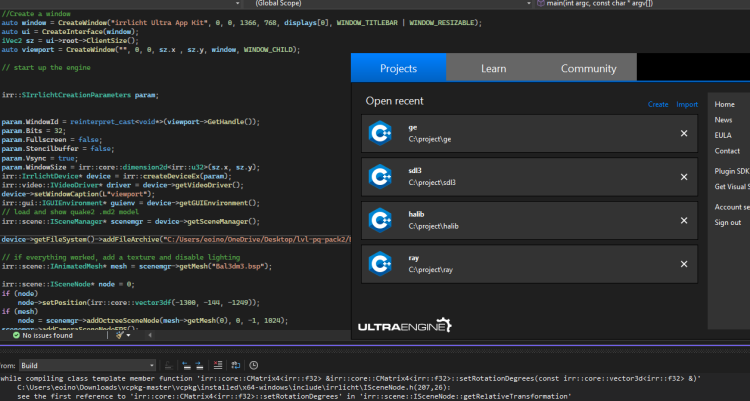Click the green 'No issues found' checkmark icon
Screen dimensions: 750x401
16,335
